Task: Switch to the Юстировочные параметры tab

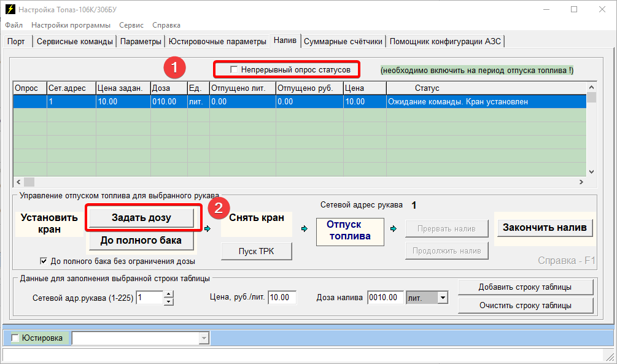Action: point(217,41)
